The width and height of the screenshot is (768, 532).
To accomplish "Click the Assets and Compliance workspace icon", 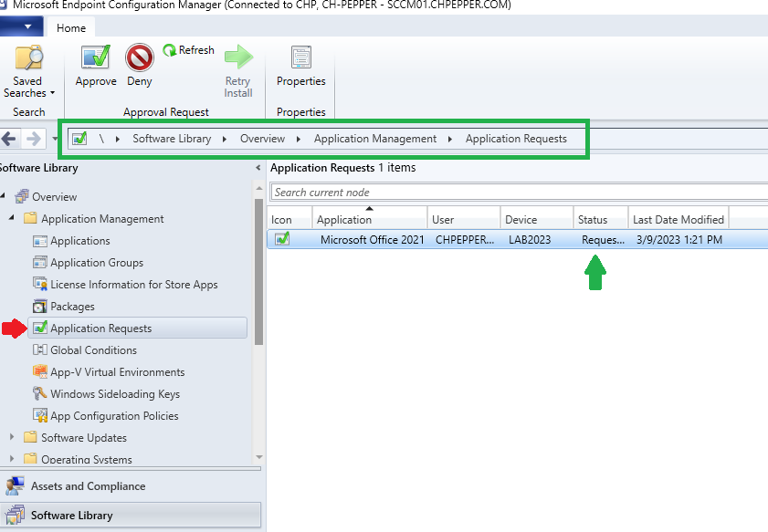I will [x=15, y=486].
